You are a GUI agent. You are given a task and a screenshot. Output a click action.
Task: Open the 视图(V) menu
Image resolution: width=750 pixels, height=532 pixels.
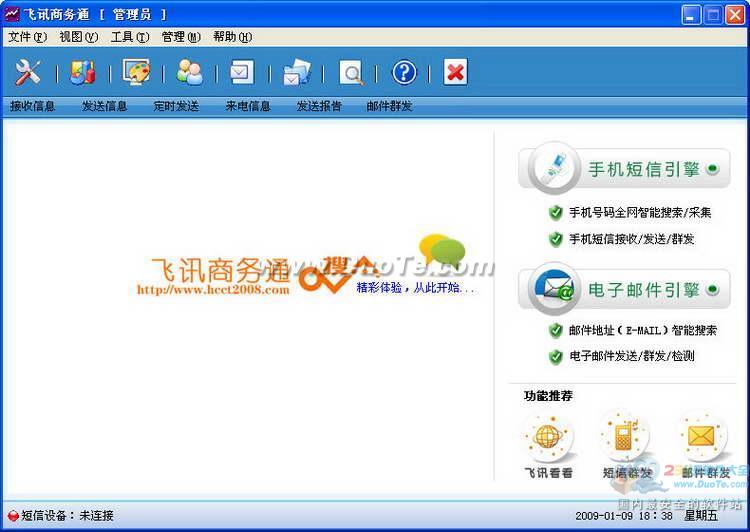[x=78, y=37]
